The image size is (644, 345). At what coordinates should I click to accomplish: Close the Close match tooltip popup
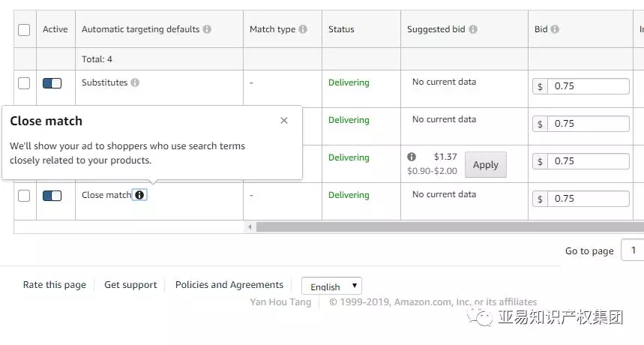tap(284, 121)
